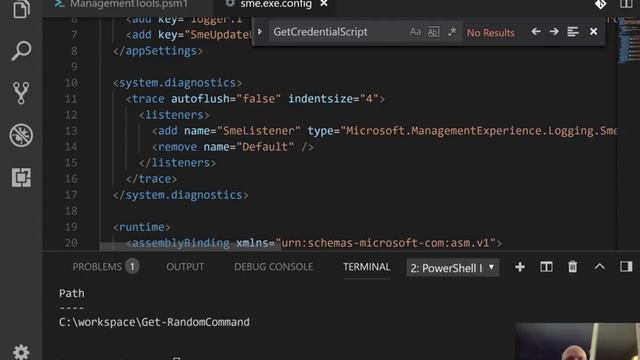The image size is (640, 360).
Task: Click the <system.diagnostics> tag on line 10
Action: [178, 83]
